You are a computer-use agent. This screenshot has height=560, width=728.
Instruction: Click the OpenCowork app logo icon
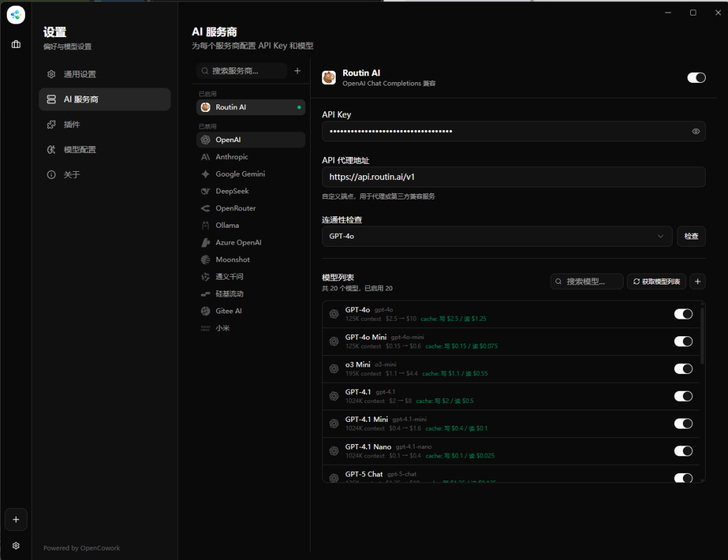(16, 15)
